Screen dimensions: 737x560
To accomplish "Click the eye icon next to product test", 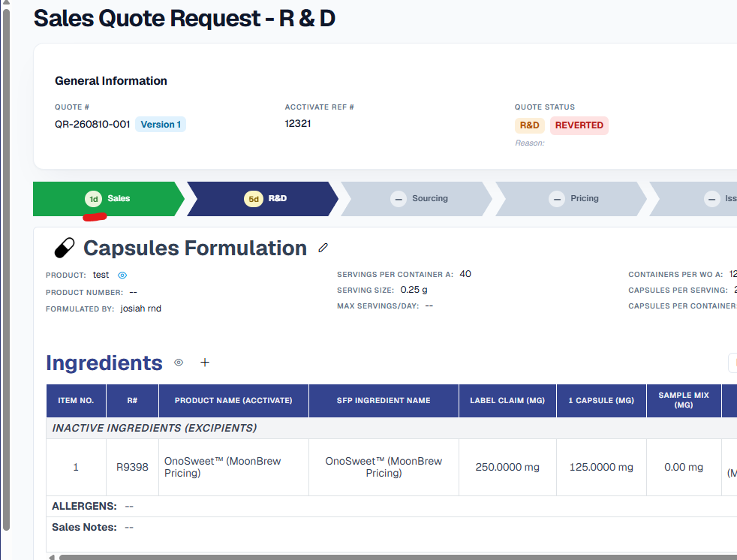I will (x=122, y=275).
